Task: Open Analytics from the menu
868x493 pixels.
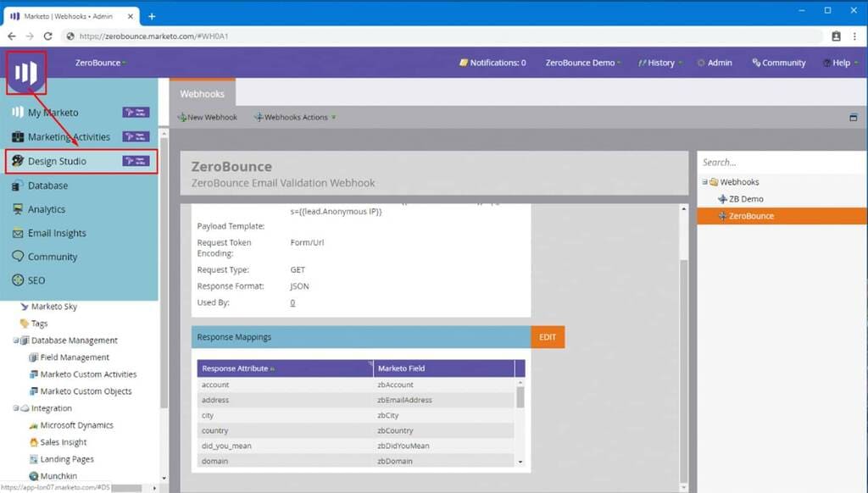Action: 47,209
